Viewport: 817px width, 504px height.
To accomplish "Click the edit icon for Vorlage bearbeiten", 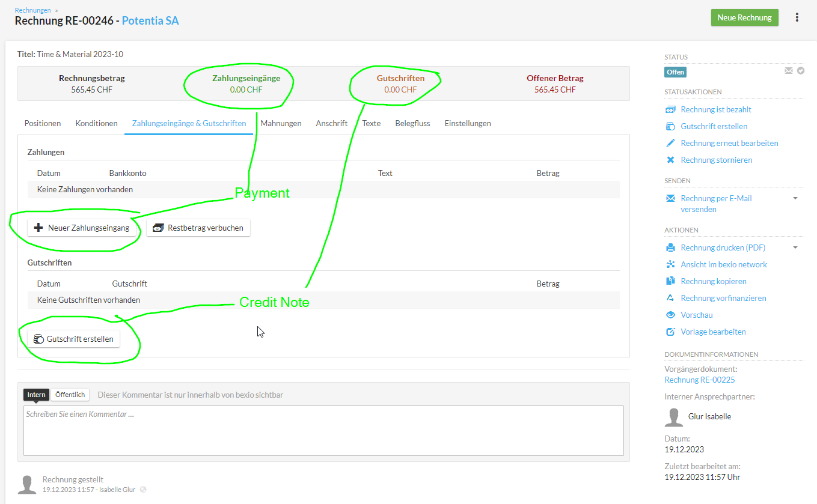I will [x=671, y=332].
